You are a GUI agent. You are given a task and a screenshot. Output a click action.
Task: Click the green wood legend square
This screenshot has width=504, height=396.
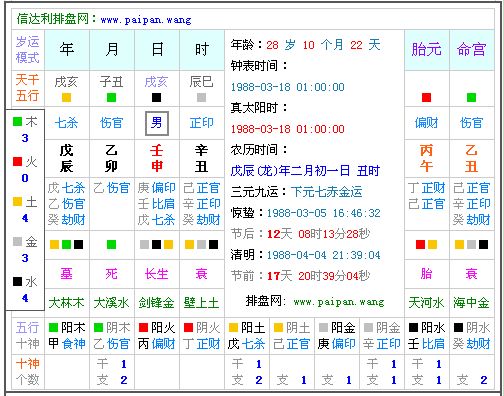click(x=17, y=121)
